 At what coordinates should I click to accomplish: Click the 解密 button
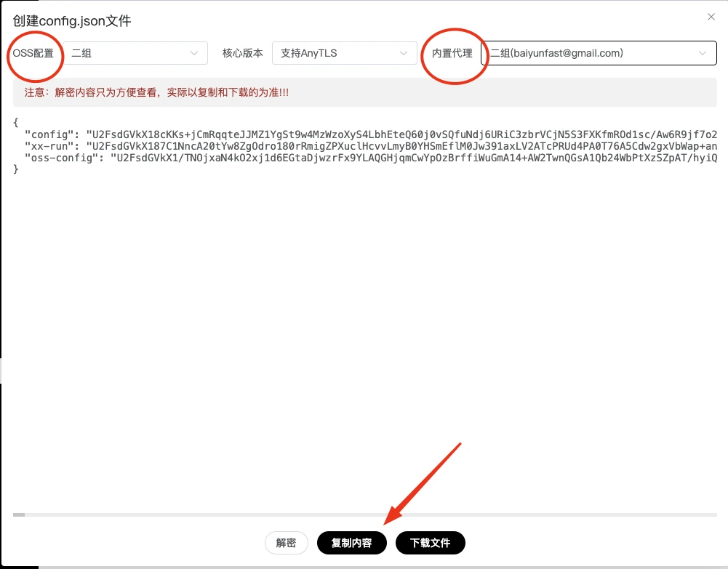click(x=286, y=543)
